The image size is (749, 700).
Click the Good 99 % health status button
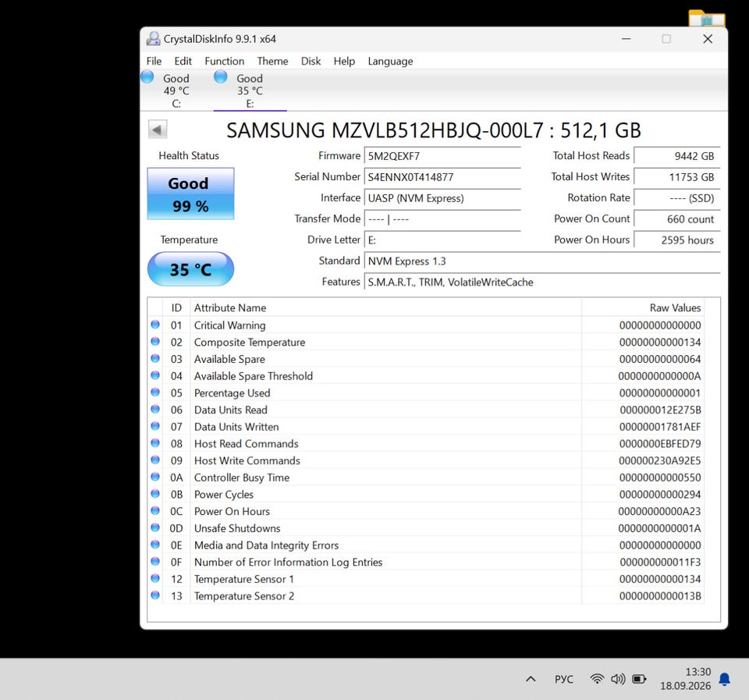[x=190, y=194]
